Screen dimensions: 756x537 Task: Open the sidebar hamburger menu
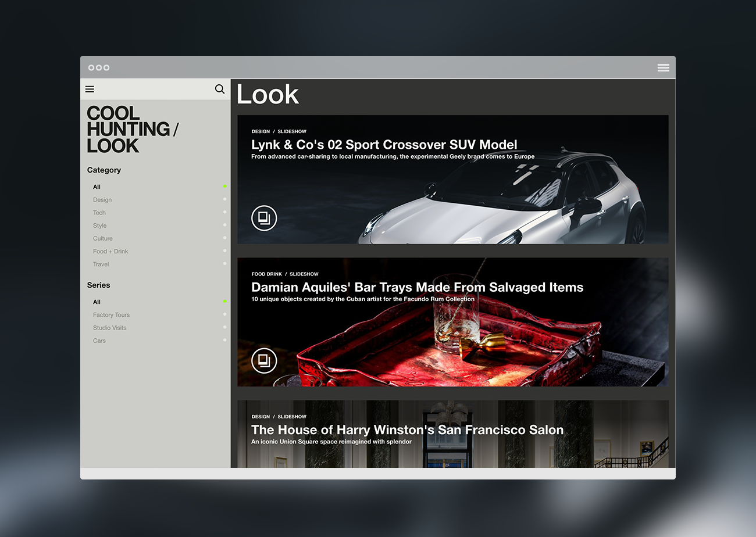coord(90,89)
